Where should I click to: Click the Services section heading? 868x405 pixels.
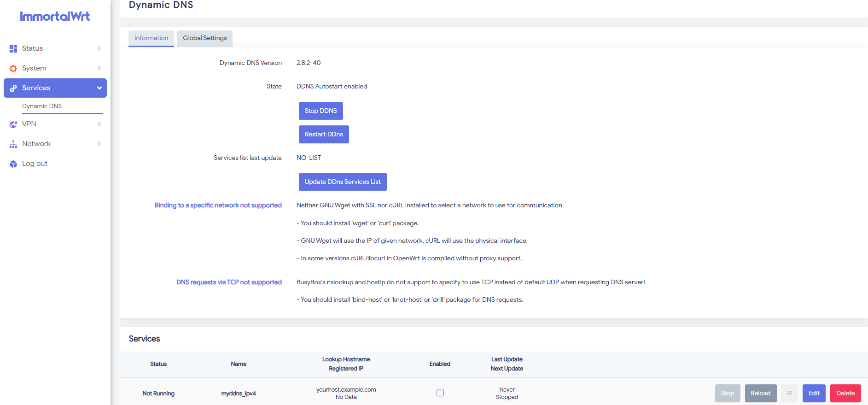[145, 339]
